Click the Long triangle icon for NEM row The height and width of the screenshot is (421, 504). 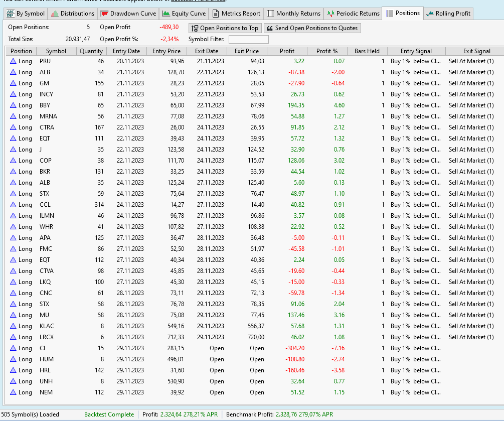click(x=13, y=392)
